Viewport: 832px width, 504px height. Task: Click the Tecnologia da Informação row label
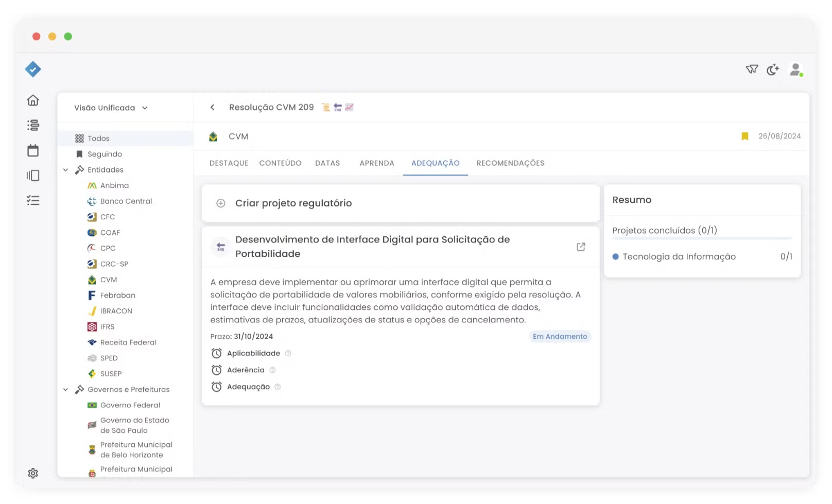click(x=679, y=256)
